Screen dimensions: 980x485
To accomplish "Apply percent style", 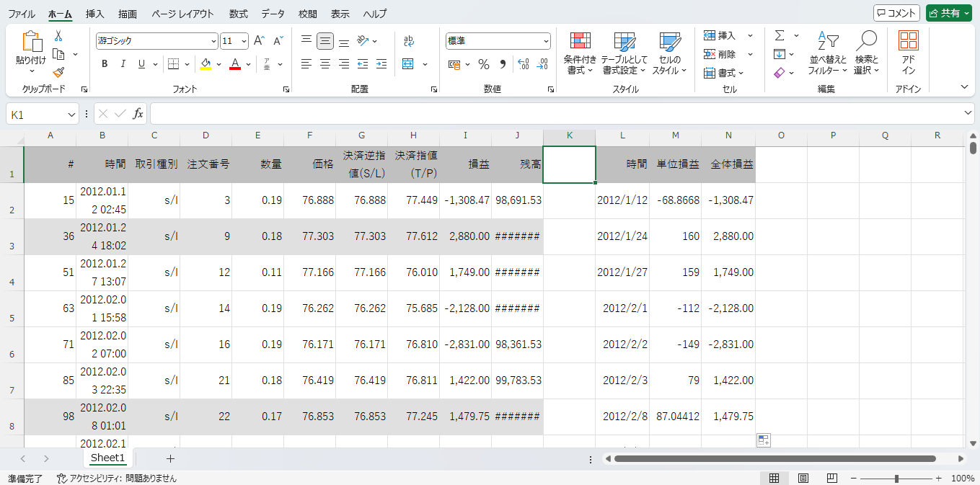I will 484,64.
